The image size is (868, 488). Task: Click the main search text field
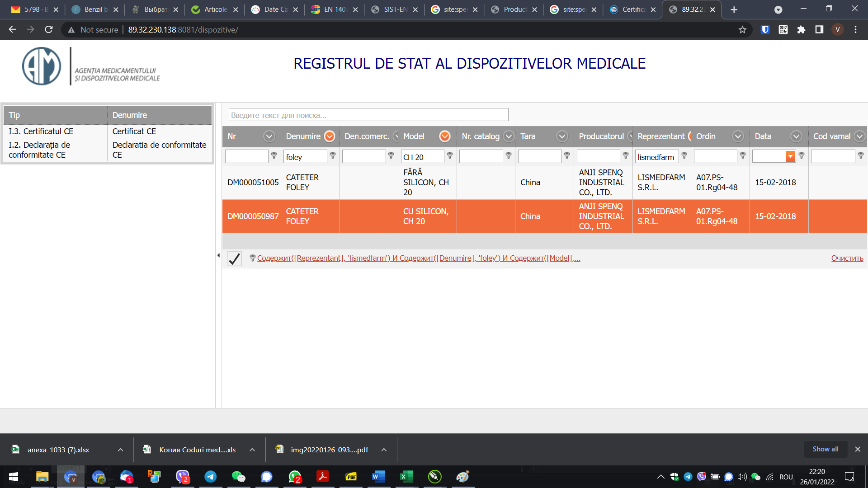368,115
